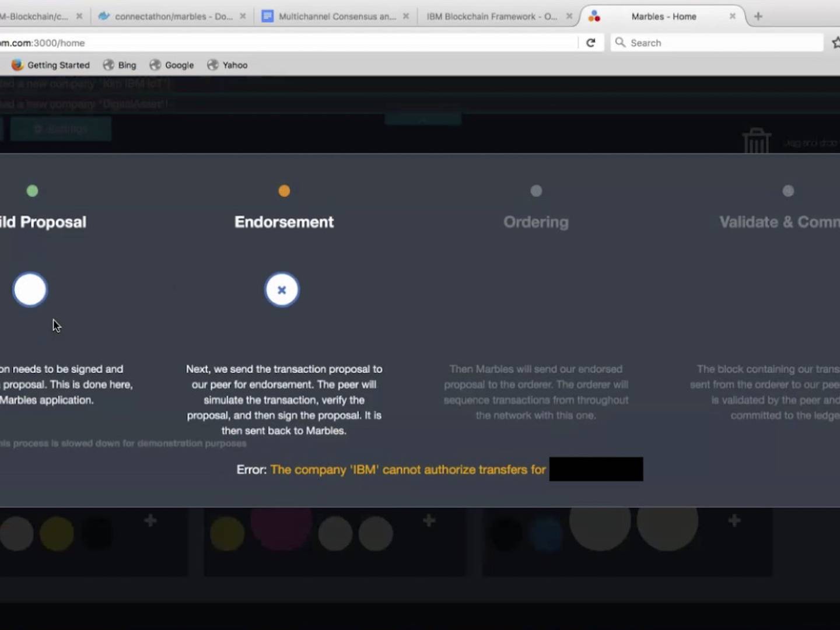The width and height of the screenshot is (840, 630).
Task: Click the Validate & Commit heading
Action: (x=779, y=222)
